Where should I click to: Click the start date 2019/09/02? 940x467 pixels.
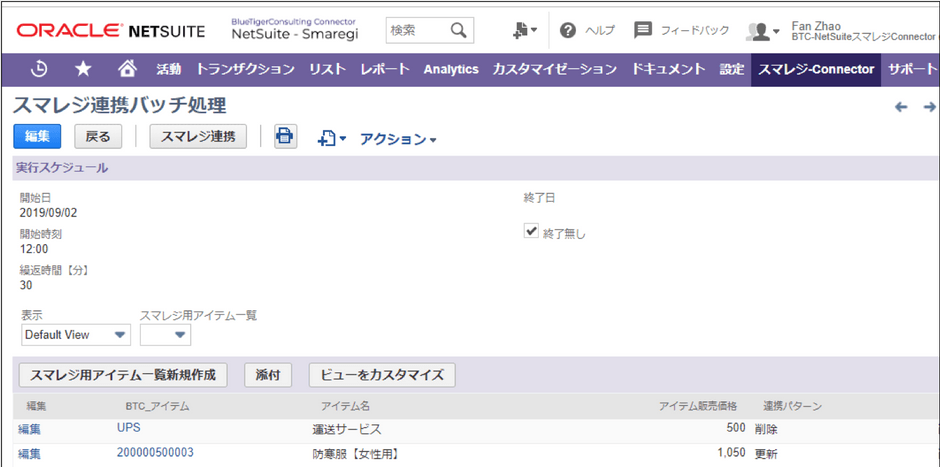point(48,212)
